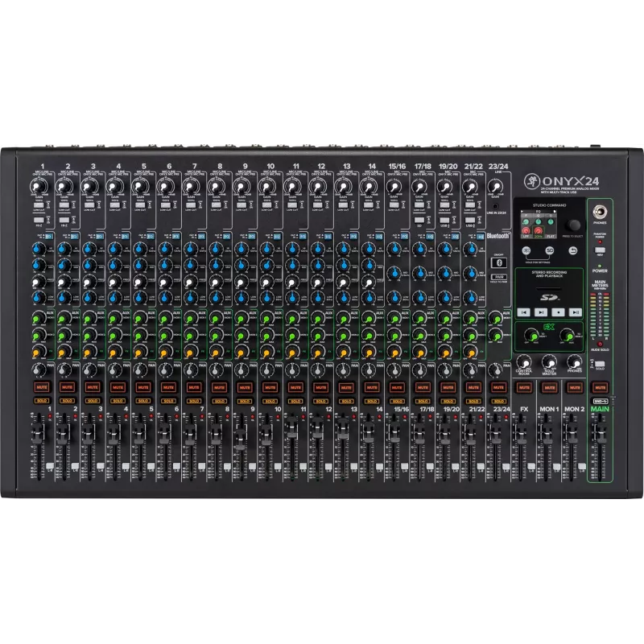Click the Rude Solo indicator light
Viewport: 644px width, 644px height.
click(600, 345)
